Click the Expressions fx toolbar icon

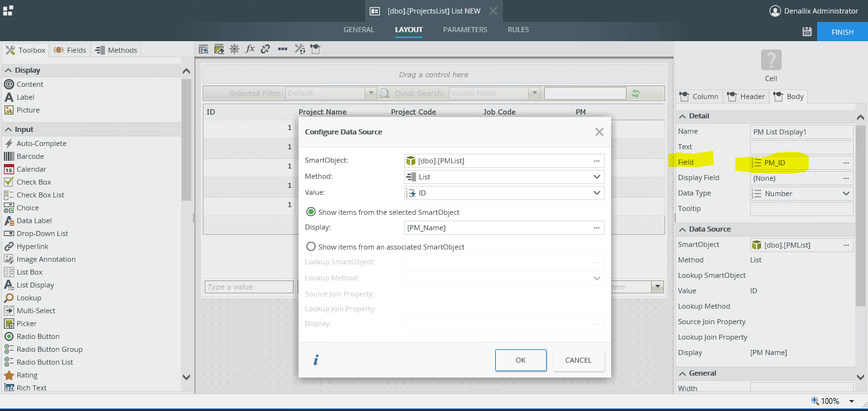[250, 49]
